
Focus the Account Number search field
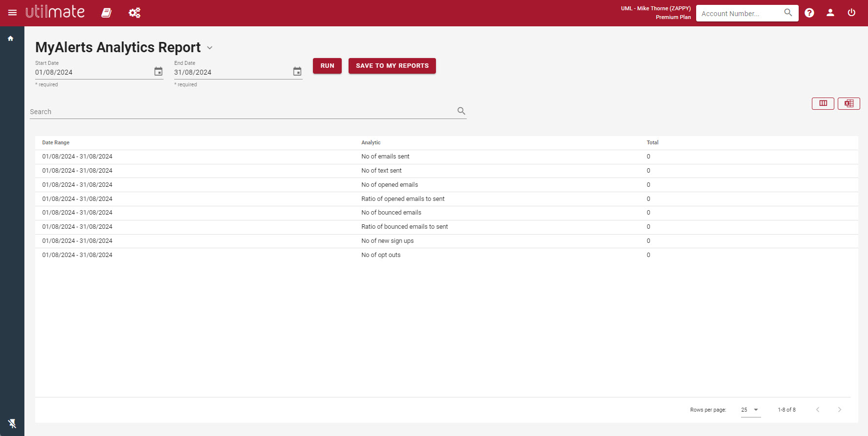(x=741, y=13)
